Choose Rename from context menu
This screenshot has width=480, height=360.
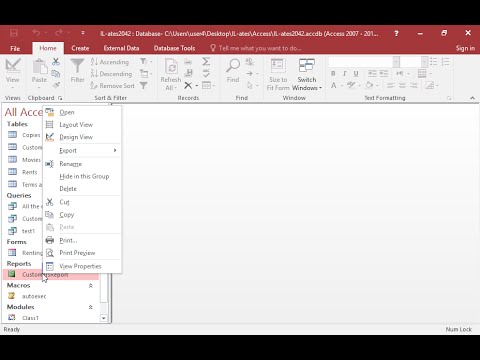[82, 164]
